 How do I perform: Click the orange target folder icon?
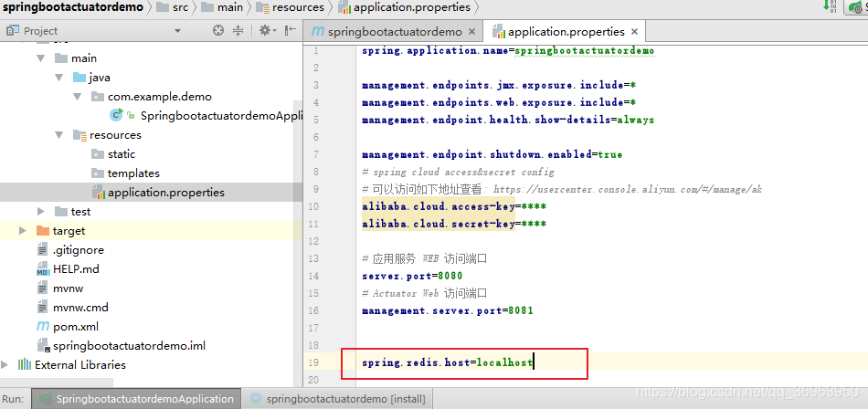43,231
